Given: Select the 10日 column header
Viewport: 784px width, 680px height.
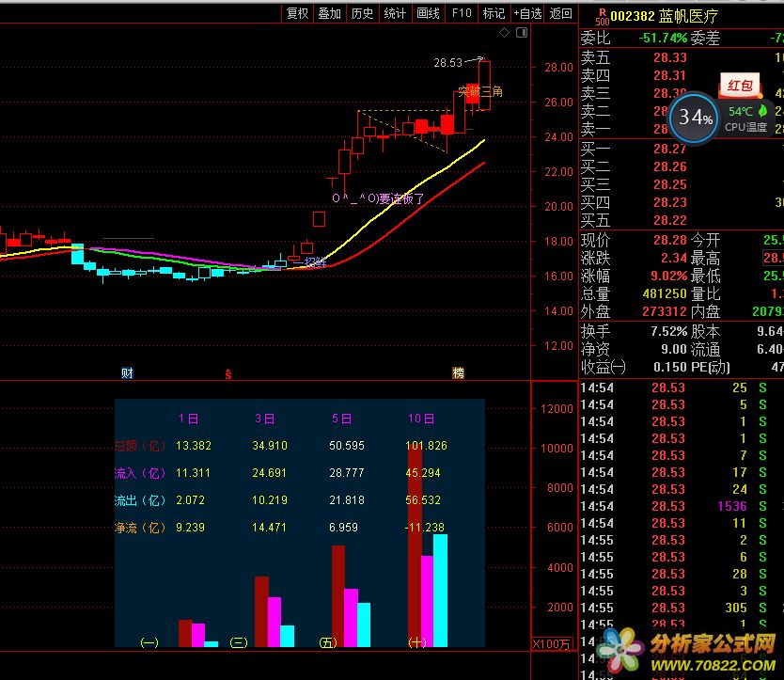Looking at the screenshot, I should pyautogui.click(x=421, y=419).
